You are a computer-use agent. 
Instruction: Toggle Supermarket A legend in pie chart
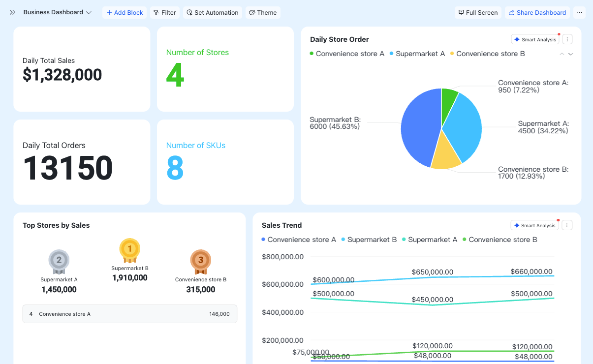point(417,54)
